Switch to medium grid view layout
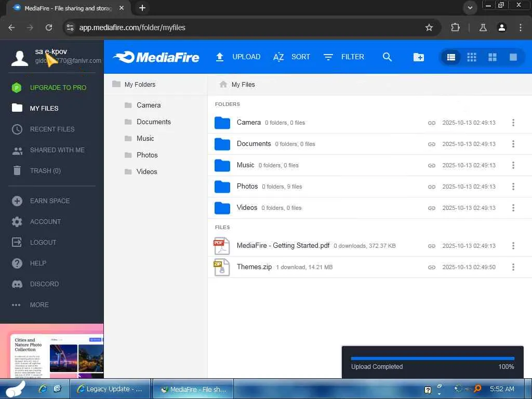532x399 pixels. click(493, 57)
